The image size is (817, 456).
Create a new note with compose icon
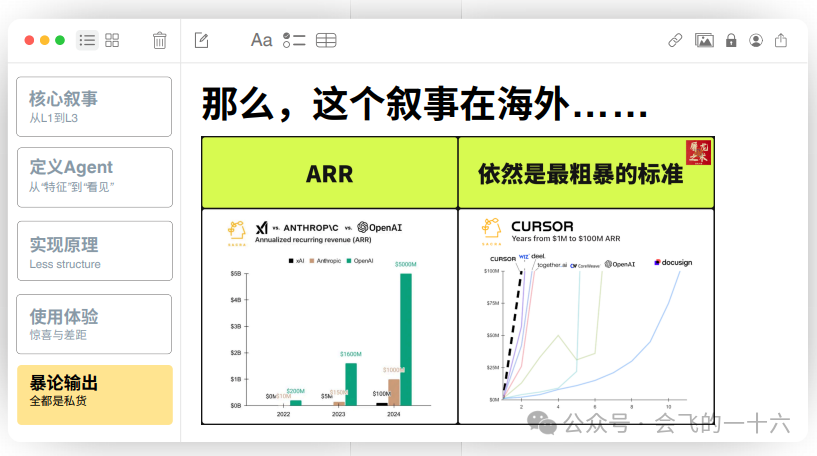click(202, 40)
